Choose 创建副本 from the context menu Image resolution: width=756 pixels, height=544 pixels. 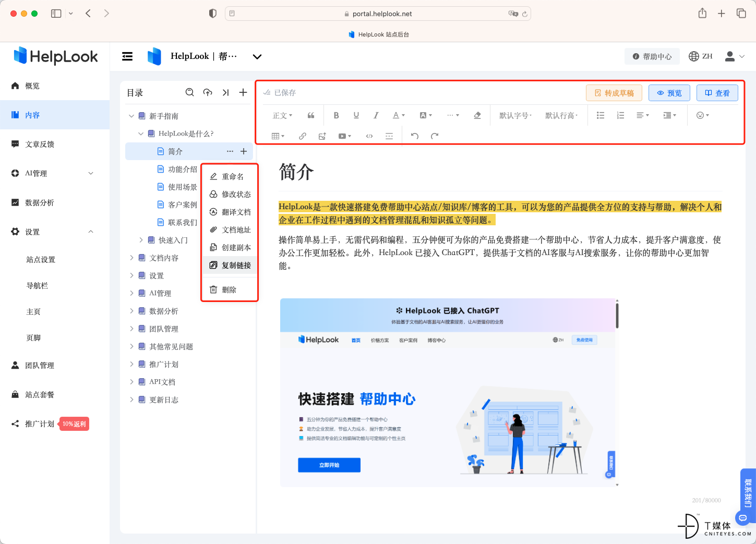click(230, 247)
